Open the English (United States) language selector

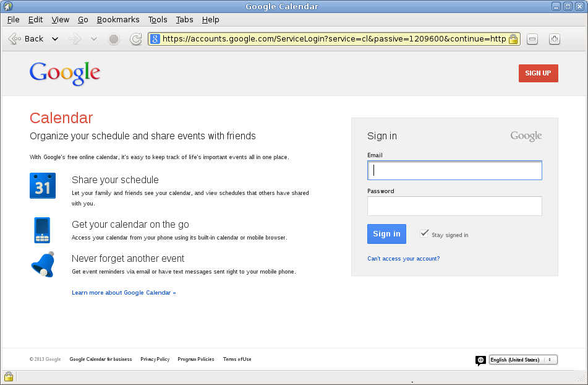[523, 360]
